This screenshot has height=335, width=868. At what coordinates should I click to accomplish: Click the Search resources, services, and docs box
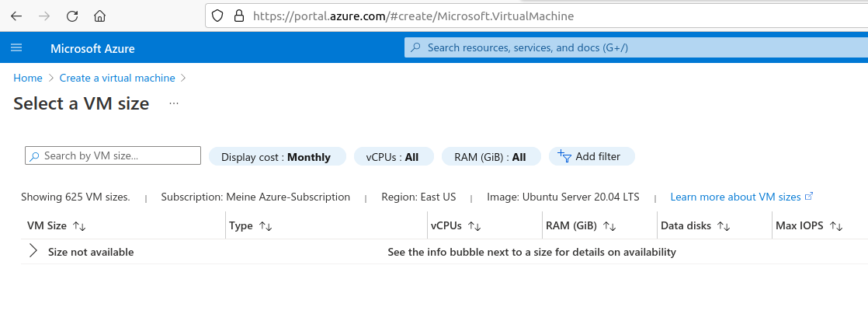coord(636,47)
